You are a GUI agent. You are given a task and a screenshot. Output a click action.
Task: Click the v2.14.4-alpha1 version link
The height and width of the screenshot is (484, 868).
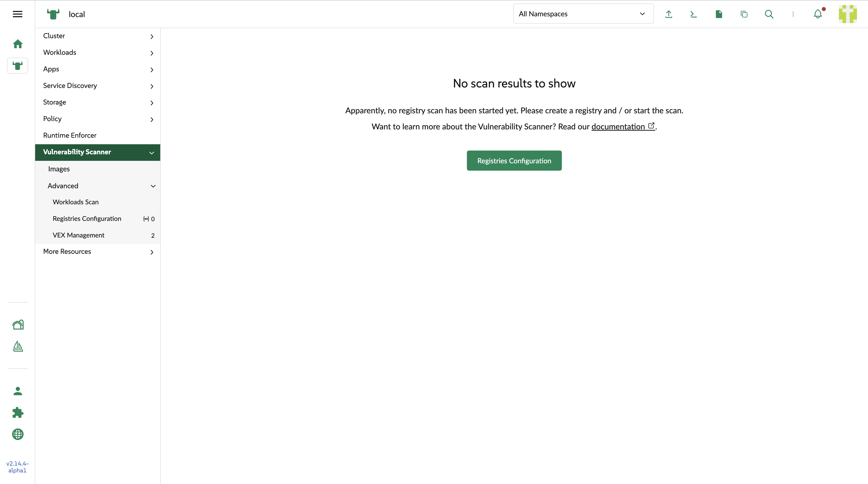click(18, 467)
